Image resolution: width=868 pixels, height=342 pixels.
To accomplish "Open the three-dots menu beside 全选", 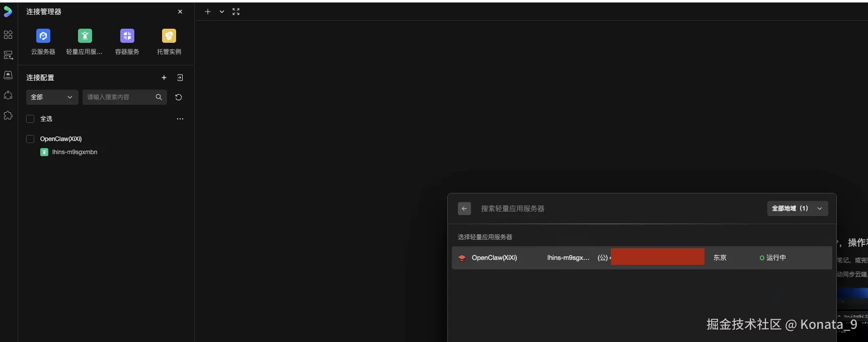I will click(180, 119).
